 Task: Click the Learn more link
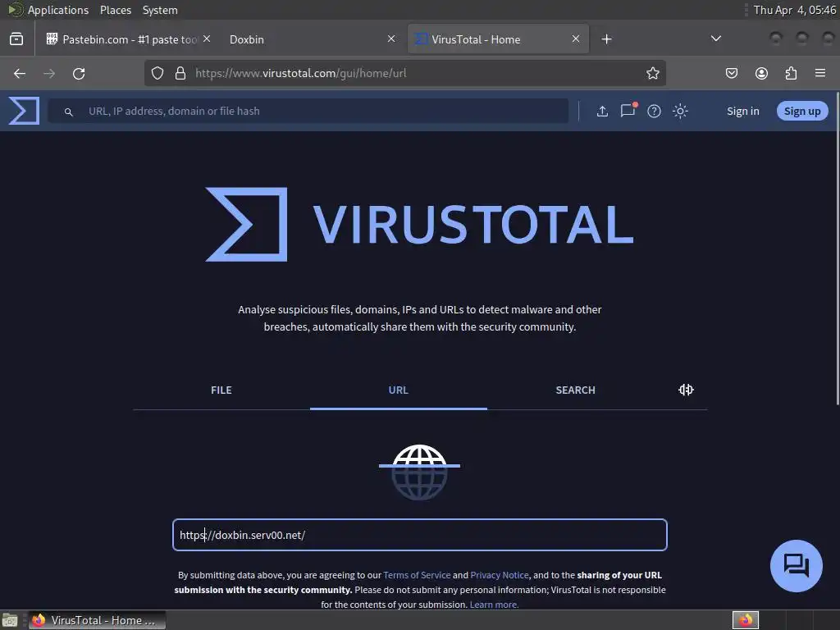tap(494, 605)
